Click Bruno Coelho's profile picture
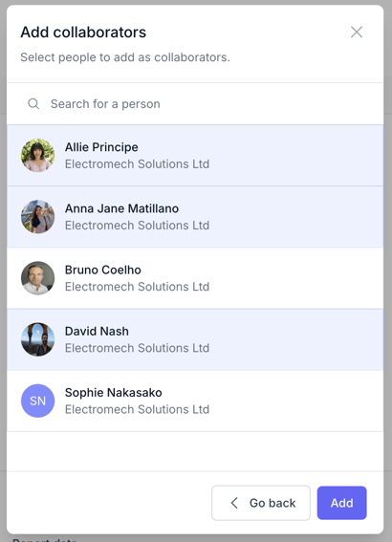 coord(37,278)
